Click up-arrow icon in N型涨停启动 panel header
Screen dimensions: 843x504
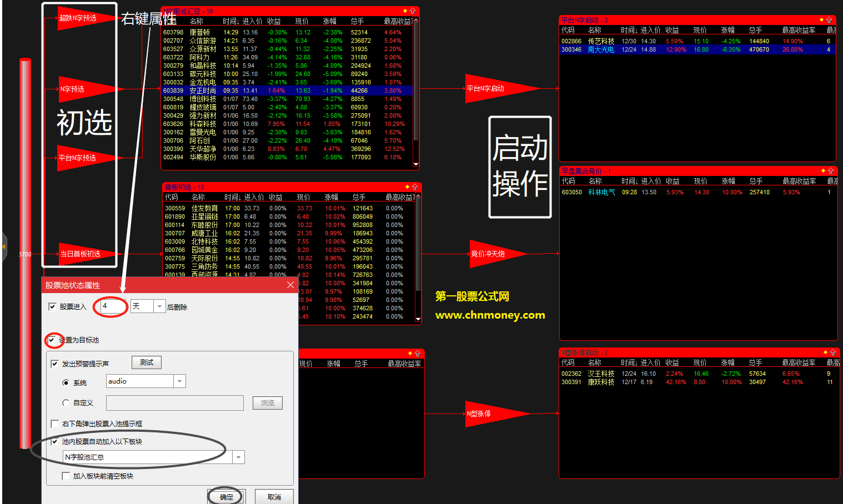[833, 352]
